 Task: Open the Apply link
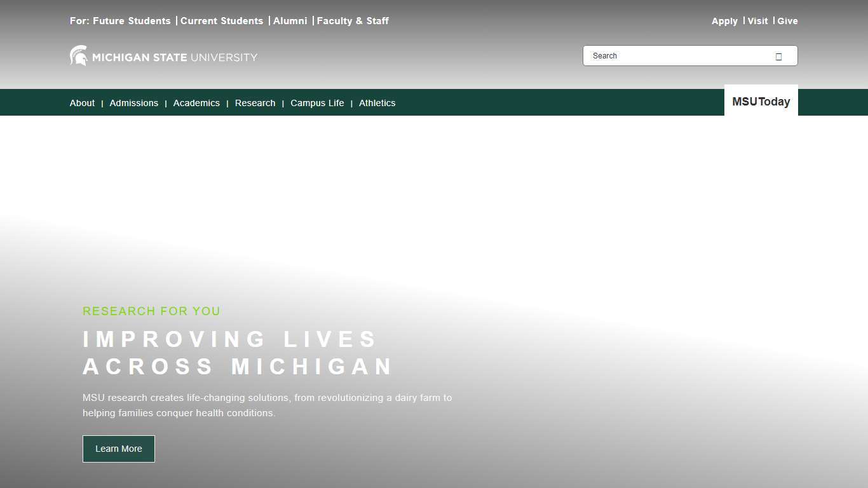coord(724,20)
